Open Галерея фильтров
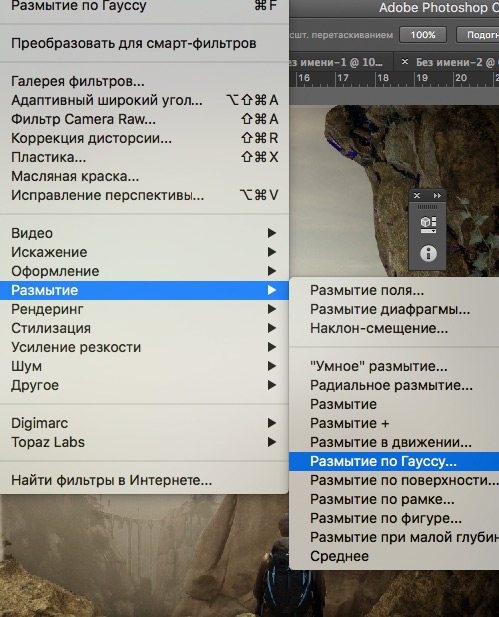The image size is (499, 617). coord(144,81)
